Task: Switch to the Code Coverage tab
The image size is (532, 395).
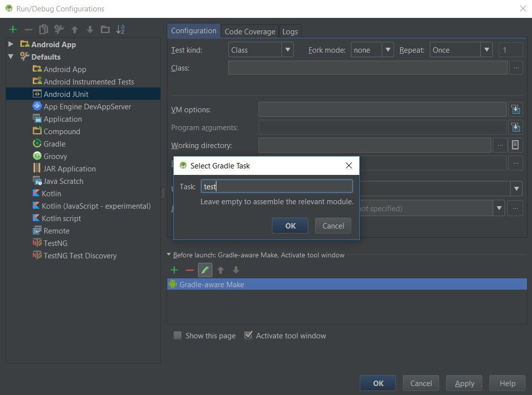Action: 250,32
